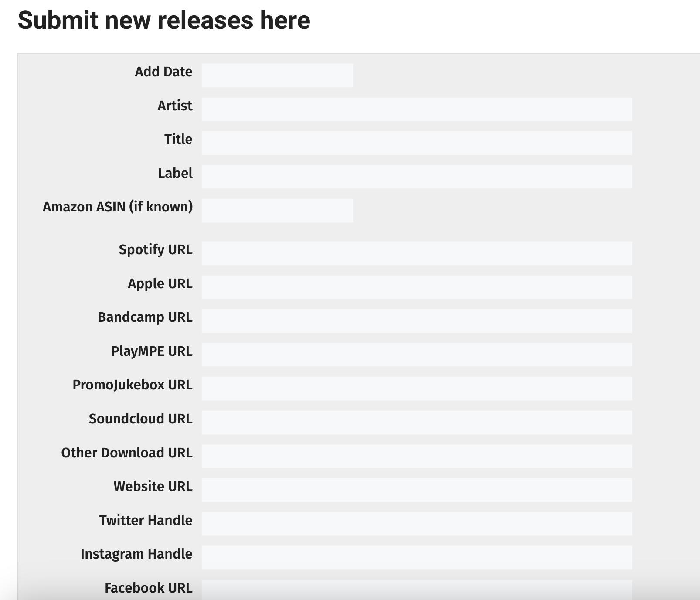Click the "Spotify URL" label text
700x600 pixels.
(x=155, y=249)
